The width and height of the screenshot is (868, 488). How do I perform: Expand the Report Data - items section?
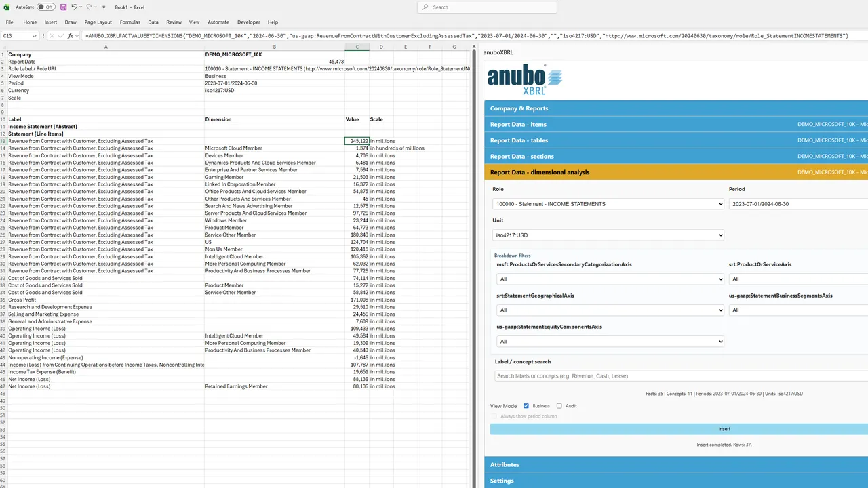676,124
